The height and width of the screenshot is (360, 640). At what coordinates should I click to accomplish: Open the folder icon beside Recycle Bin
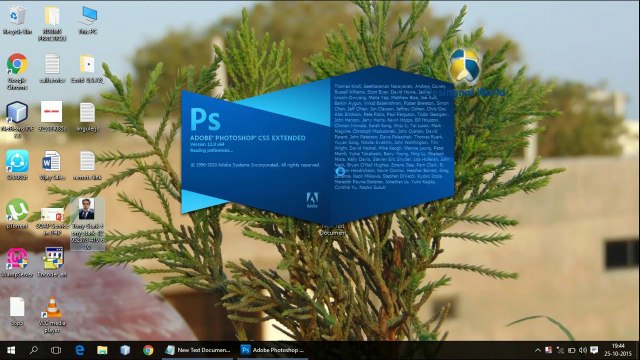click(52, 23)
